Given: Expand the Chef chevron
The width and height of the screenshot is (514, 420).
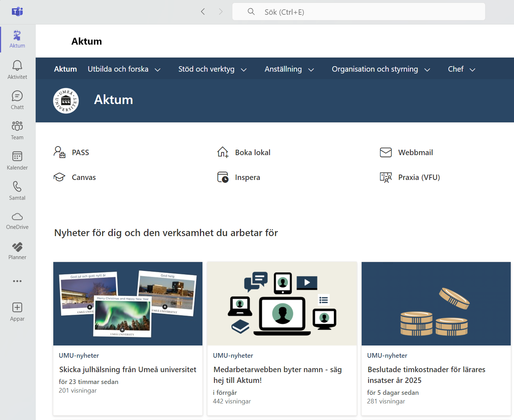Looking at the screenshot, I should [472, 70].
